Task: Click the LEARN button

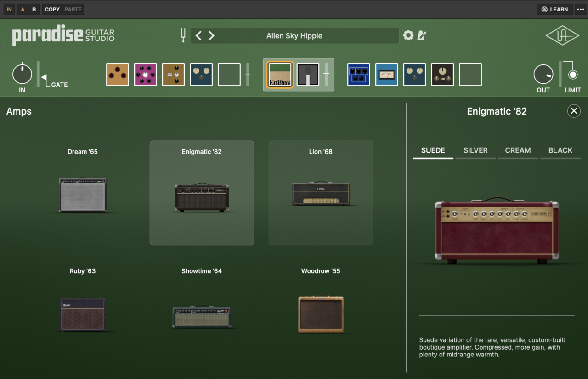Action: [x=554, y=9]
